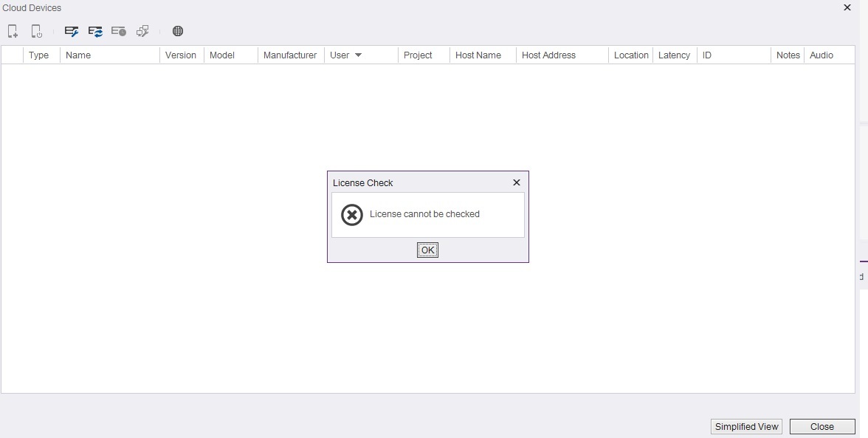Click the add device icon
868x438 pixels.
pyautogui.click(x=13, y=31)
